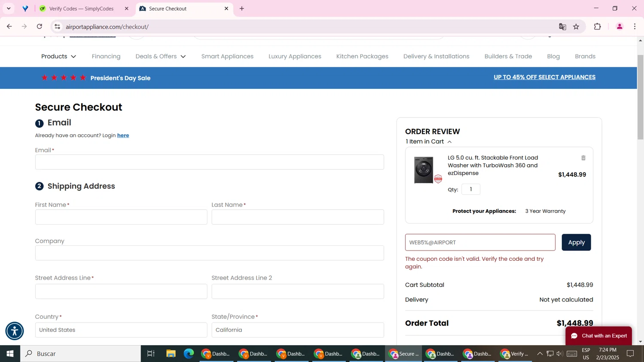
Task: Click the browser forward arrow
Action: click(24, 27)
